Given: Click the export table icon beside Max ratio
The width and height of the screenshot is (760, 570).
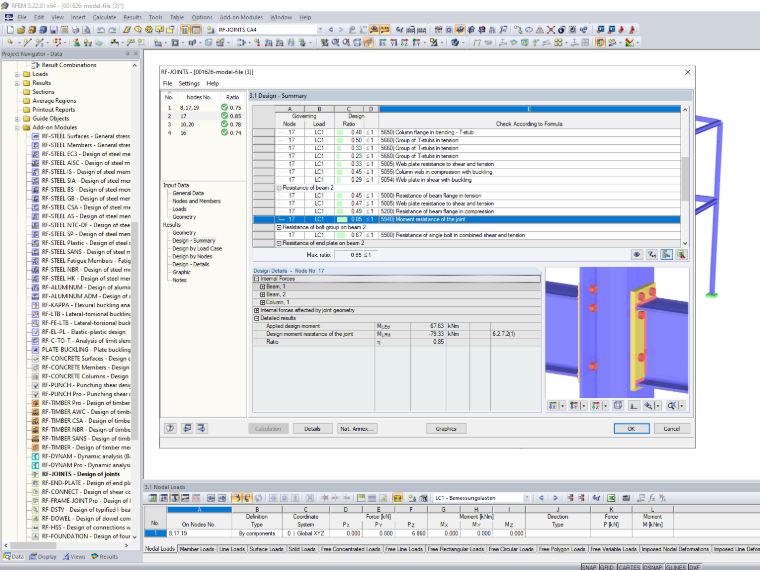Looking at the screenshot, I should 681,254.
